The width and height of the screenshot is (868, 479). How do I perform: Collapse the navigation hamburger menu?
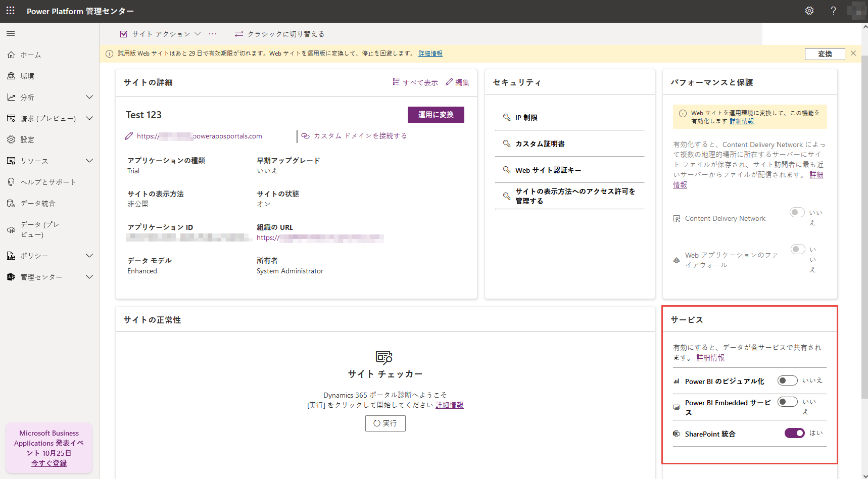click(11, 34)
